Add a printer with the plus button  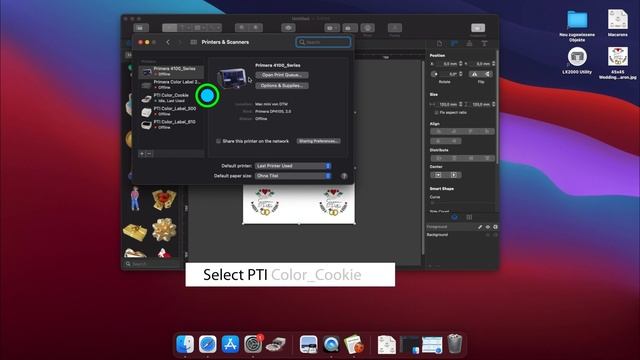pos(142,154)
